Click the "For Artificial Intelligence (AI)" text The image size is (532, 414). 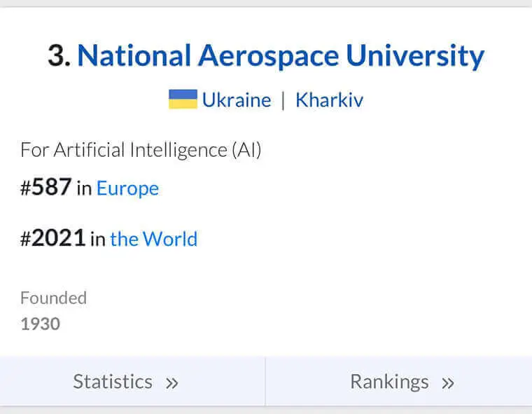pos(140,150)
